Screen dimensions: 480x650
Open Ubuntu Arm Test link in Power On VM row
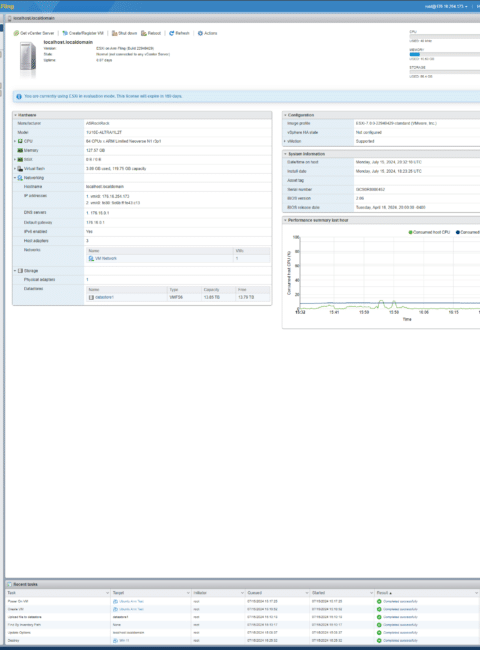coord(131,601)
